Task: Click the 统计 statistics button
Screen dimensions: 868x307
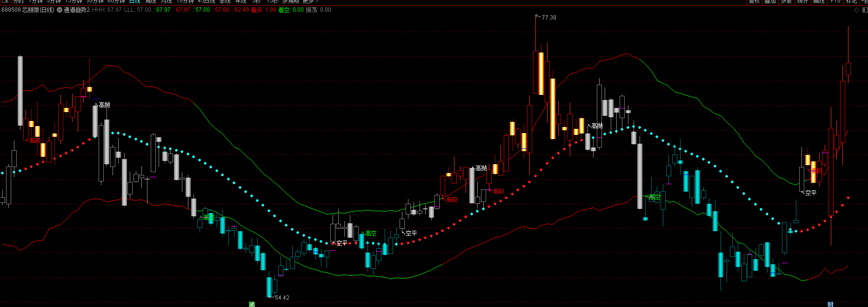Action: coord(802,1)
